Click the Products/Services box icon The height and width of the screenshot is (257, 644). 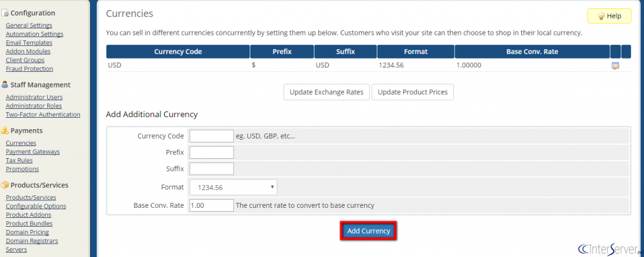[5, 185]
